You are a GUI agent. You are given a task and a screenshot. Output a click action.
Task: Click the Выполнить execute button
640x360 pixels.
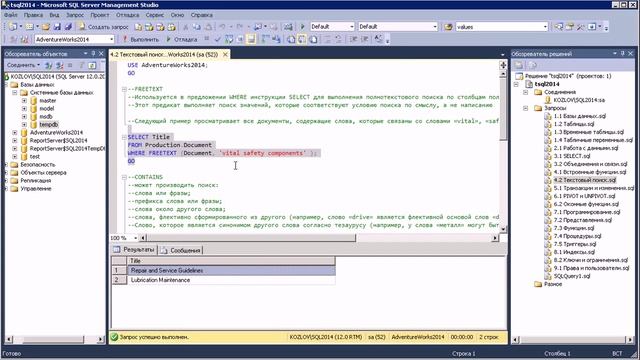(x=140, y=39)
